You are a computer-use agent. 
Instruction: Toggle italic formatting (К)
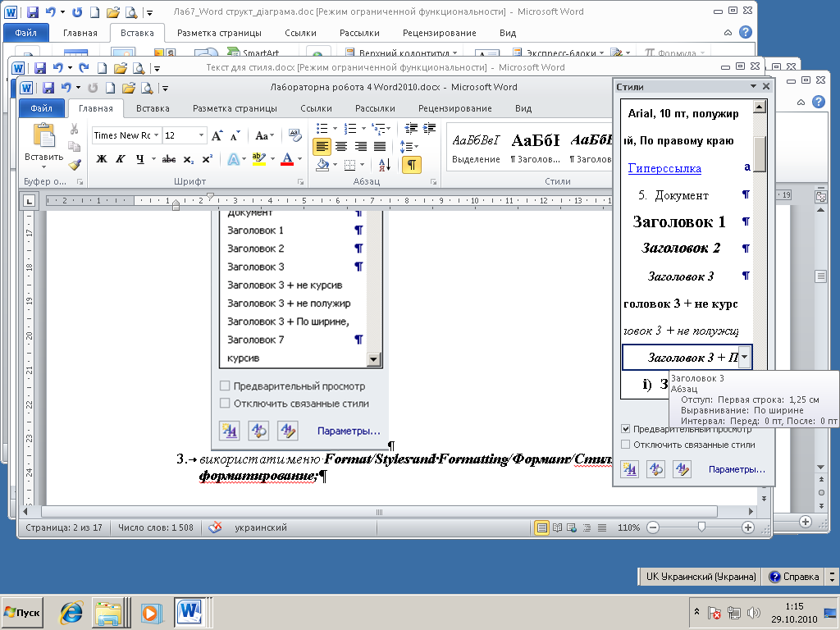tap(121, 159)
